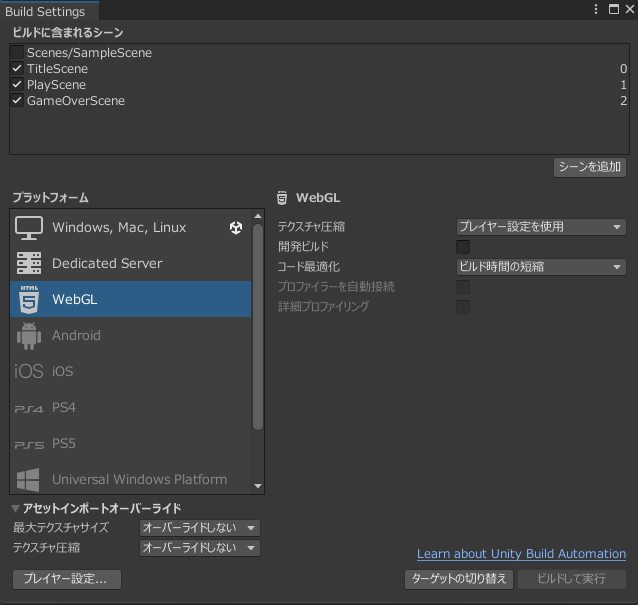Pick the PS5 platform logo
This screenshot has height=605, width=638.
coord(29,445)
